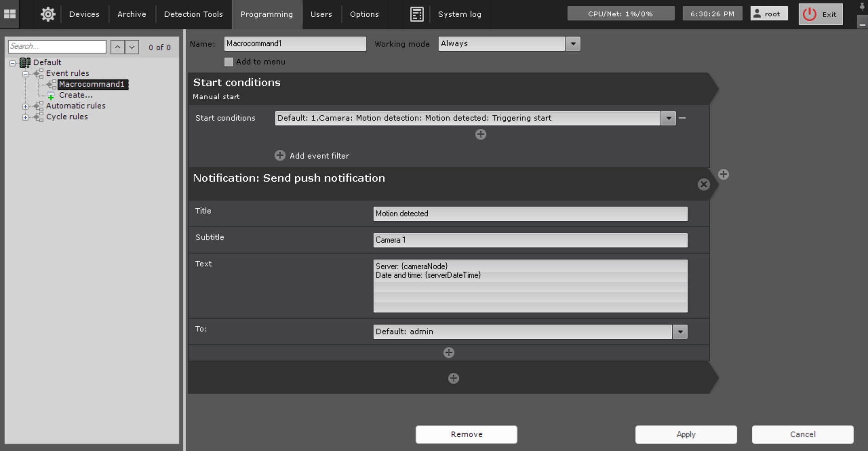Remove start condition with minus icon
Screen dimensions: 868x451
pos(682,118)
